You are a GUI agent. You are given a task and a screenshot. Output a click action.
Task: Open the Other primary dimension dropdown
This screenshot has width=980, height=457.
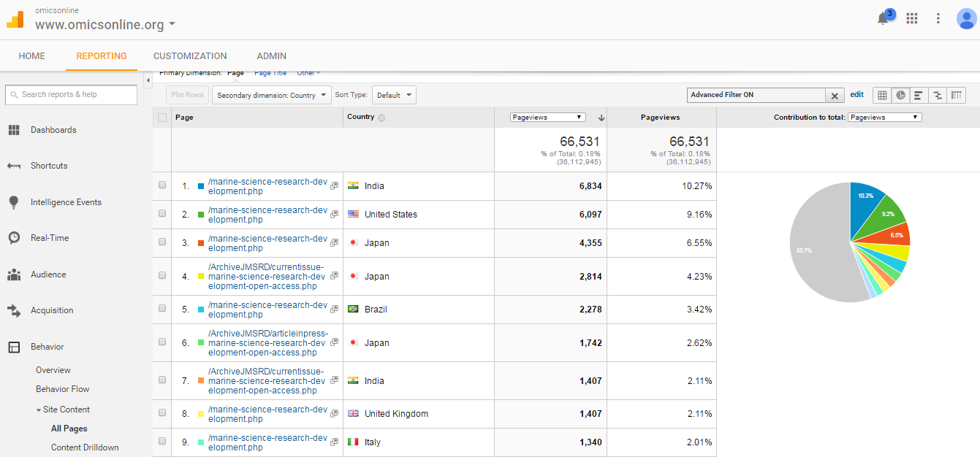pos(308,73)
